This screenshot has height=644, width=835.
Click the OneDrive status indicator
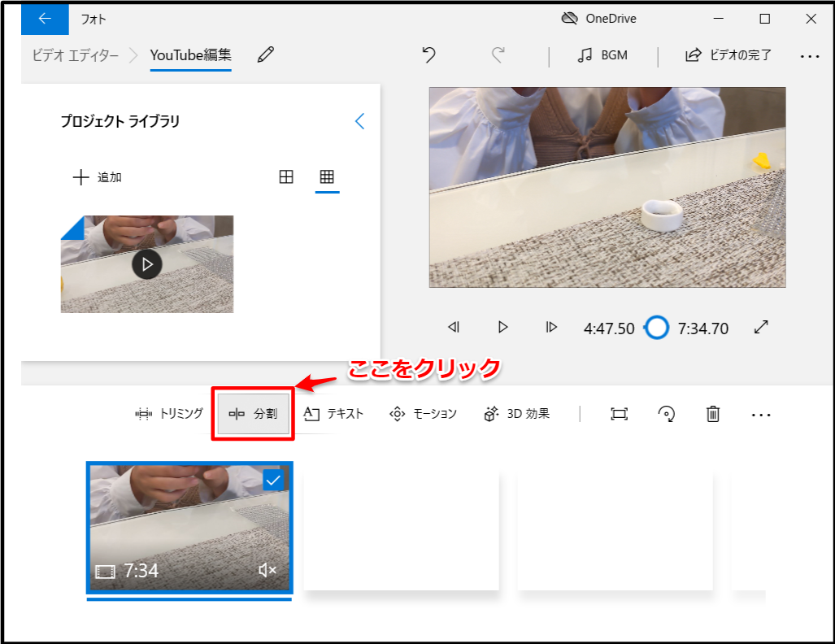[x=599, y=19]
